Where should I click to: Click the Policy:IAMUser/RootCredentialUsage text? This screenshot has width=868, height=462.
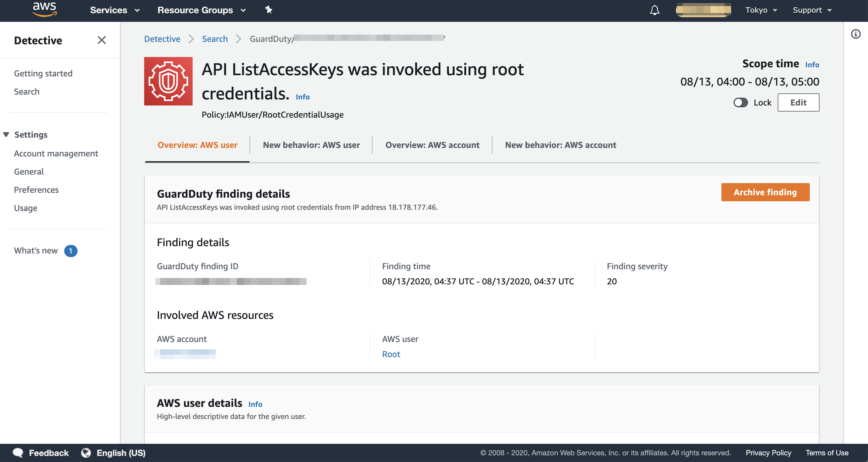pos(272,115)
